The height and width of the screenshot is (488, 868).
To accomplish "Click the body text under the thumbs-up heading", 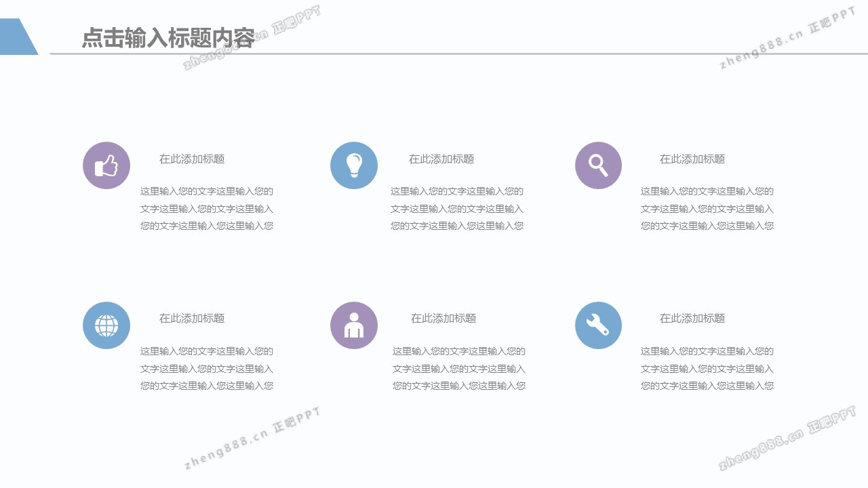I will tap(207, 209).
